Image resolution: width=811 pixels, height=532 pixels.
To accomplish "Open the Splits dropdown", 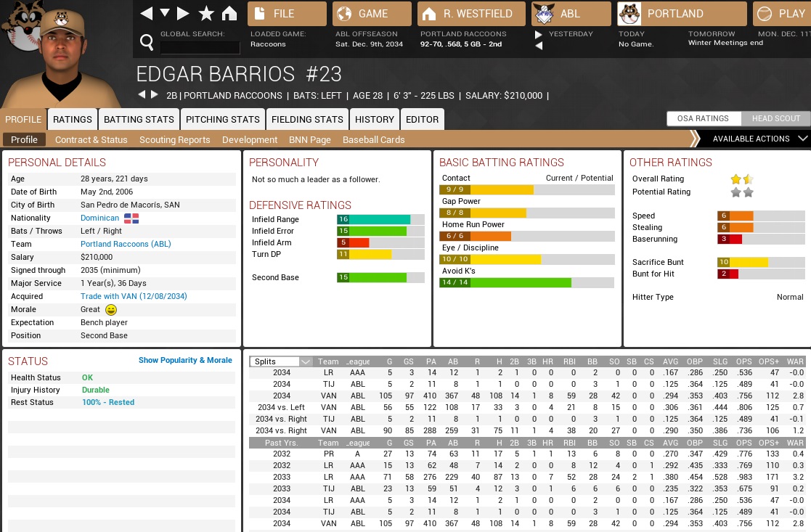I will [281, 361].
